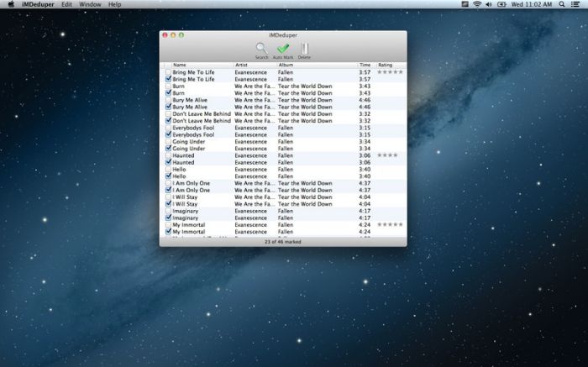Select the unmarked Imaginary song name
Image resolution: width=588 pixels, height=367 pixels.
tap(186, 211)
